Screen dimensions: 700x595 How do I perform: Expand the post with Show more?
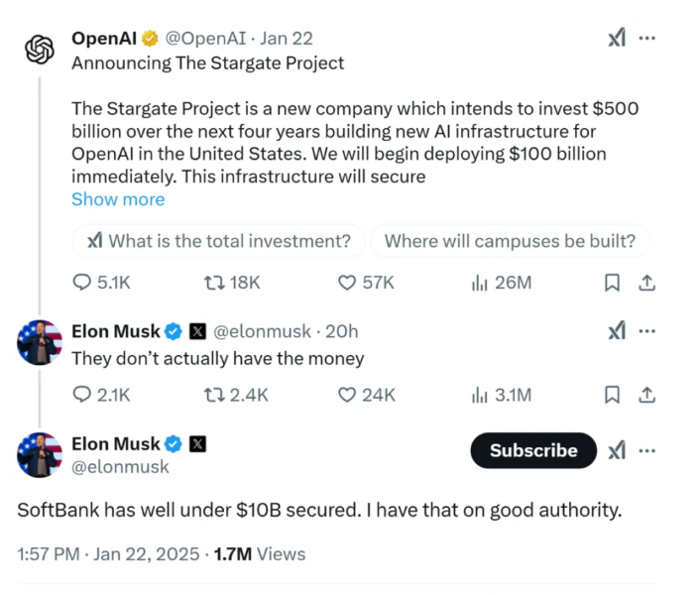pos(118,199)
